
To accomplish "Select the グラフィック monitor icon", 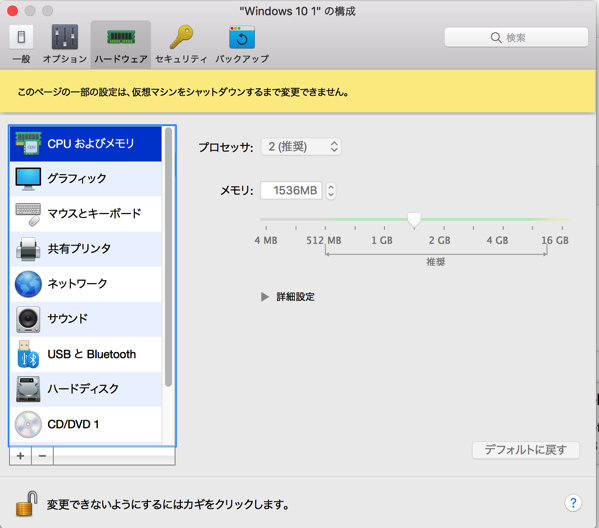I will 28,179.
